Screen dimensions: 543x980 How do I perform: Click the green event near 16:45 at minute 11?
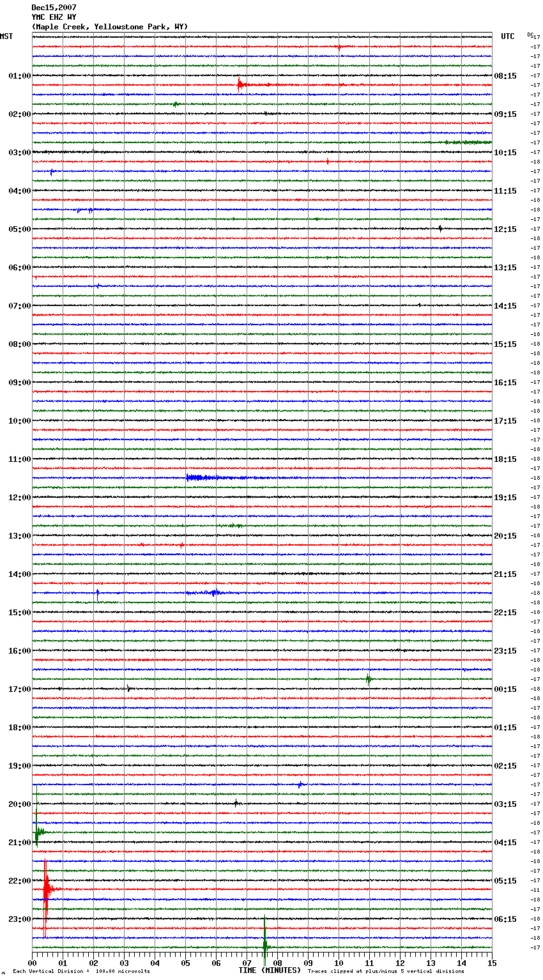(369, 679)
